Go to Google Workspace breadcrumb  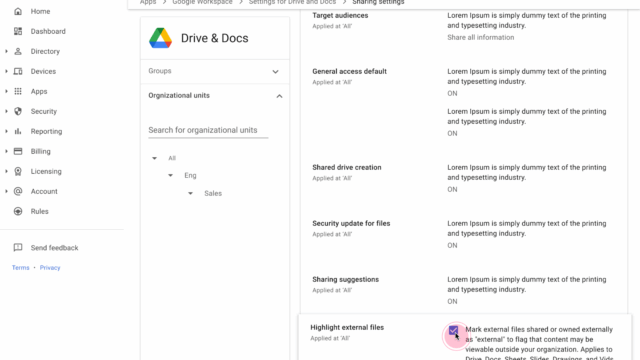(x=202, y=2)
